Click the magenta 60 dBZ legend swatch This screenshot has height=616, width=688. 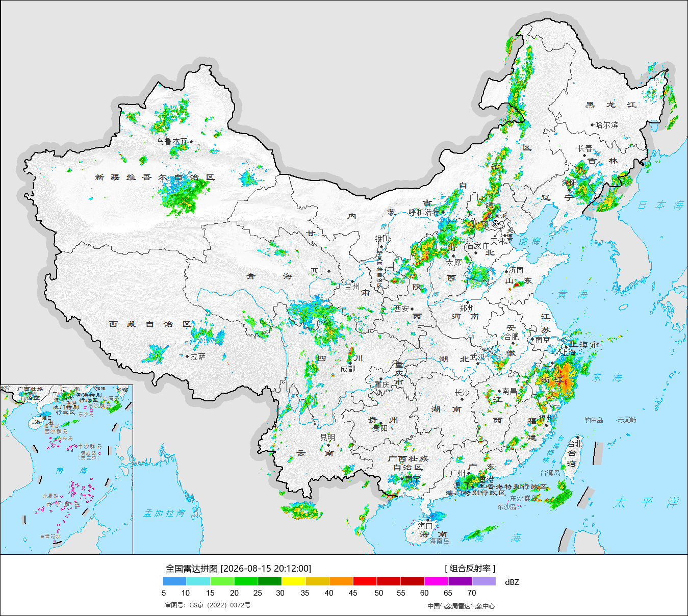(x=436, y=581)
